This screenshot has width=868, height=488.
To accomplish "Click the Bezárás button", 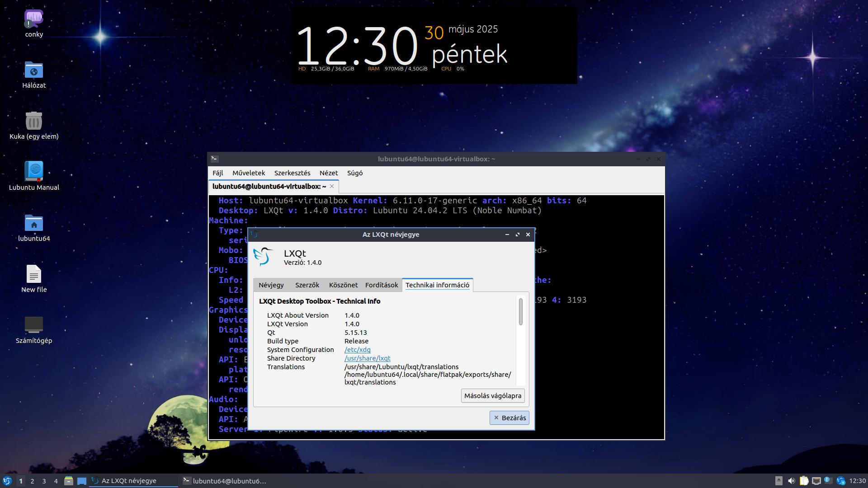I will coord(509,418).
